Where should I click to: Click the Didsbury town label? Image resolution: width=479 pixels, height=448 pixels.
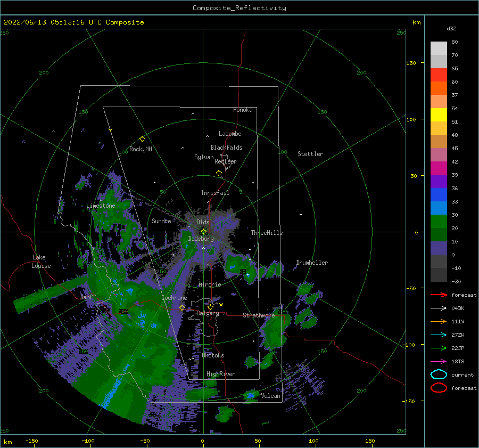point(201,239)
